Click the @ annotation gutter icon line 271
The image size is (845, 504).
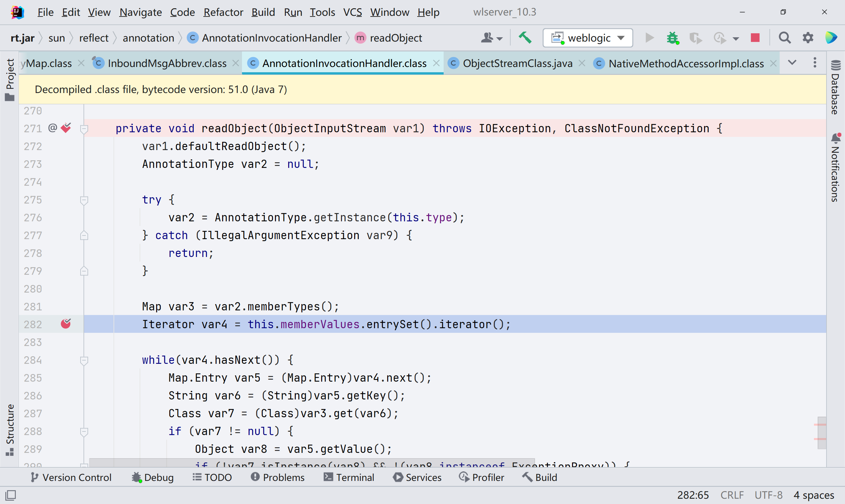[x=52, y=128]
